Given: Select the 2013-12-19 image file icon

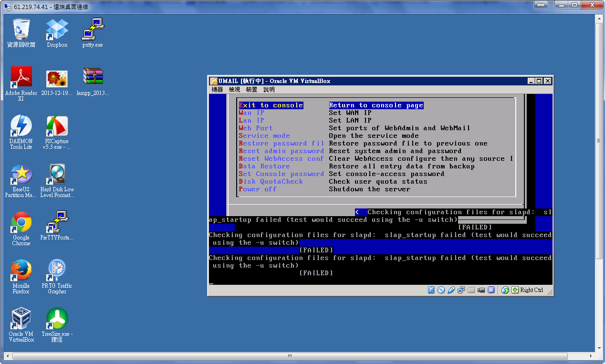Looking at the screenshot, I should coord(57,82).
